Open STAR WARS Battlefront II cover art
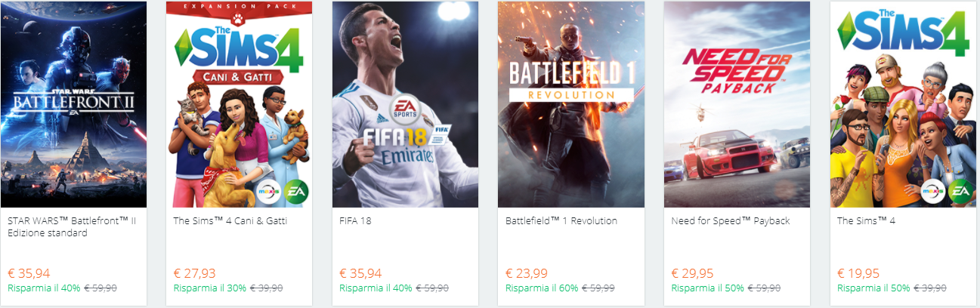 tap(73, 104)
